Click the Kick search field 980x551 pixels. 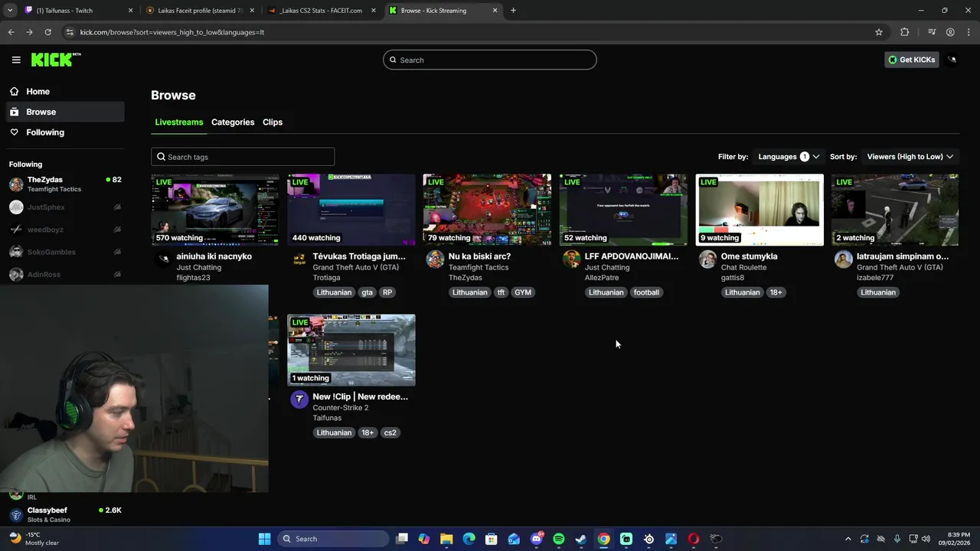(490, 60)
